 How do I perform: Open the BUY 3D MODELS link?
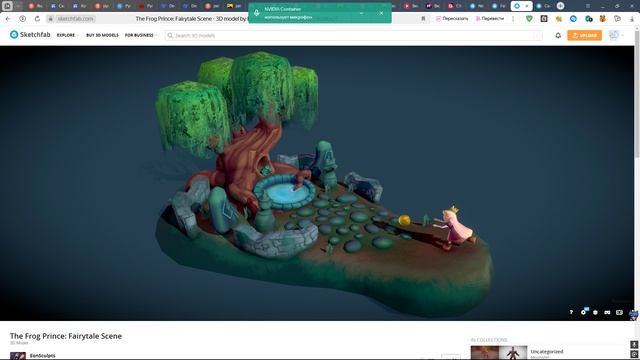(x=102, y=36)
